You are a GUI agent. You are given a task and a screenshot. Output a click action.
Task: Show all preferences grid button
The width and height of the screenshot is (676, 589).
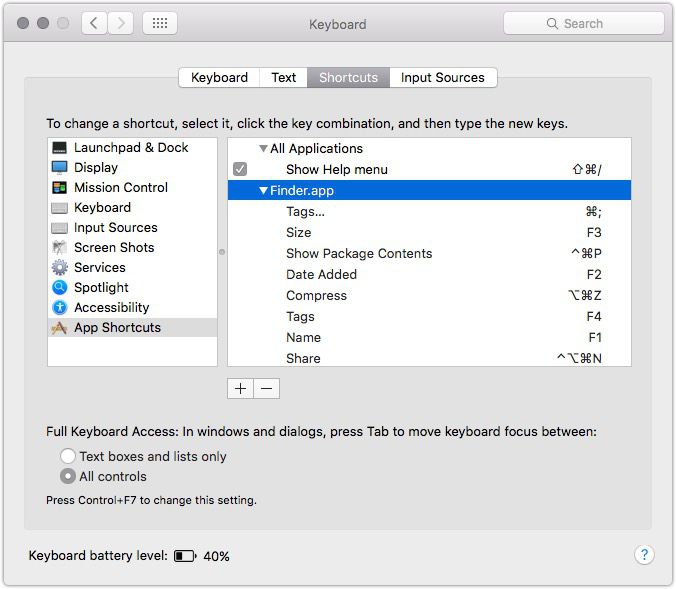[x=160, y=23]
